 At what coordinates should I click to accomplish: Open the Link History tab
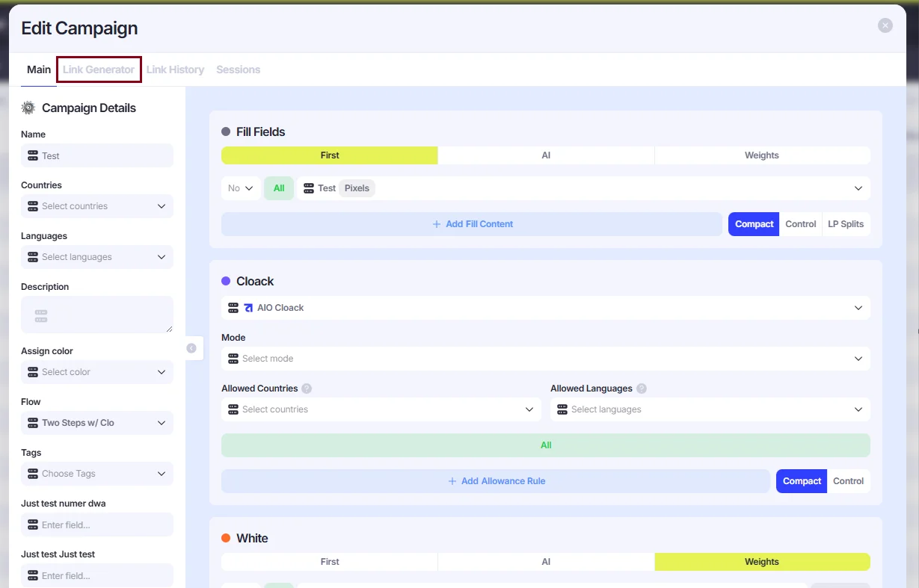click(175, 69)
